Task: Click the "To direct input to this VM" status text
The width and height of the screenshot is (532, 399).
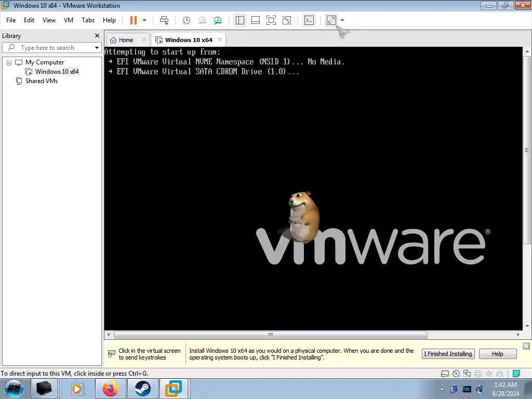Action: [x=74, y=374]
